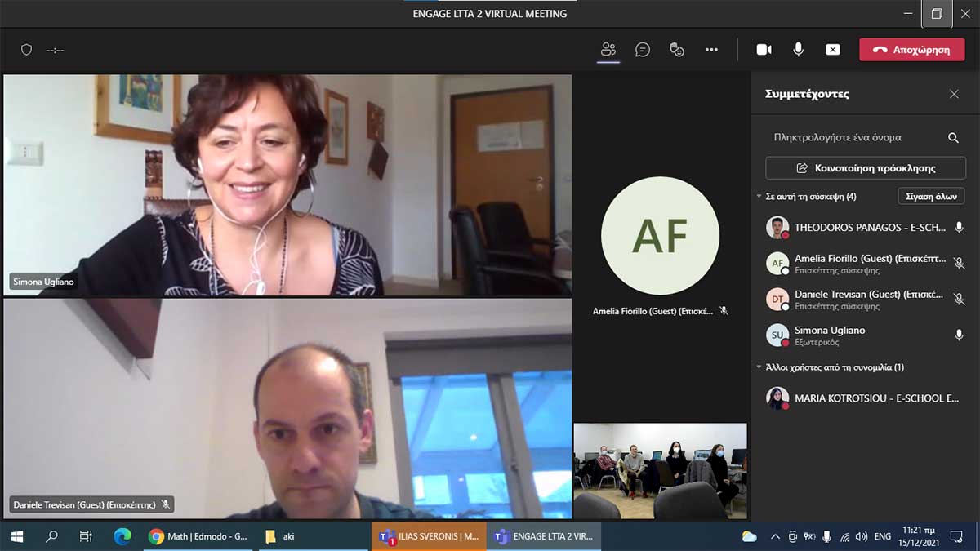Click the shield security icon in the toolbar
The image size is (980, 551).
[26, 50]
